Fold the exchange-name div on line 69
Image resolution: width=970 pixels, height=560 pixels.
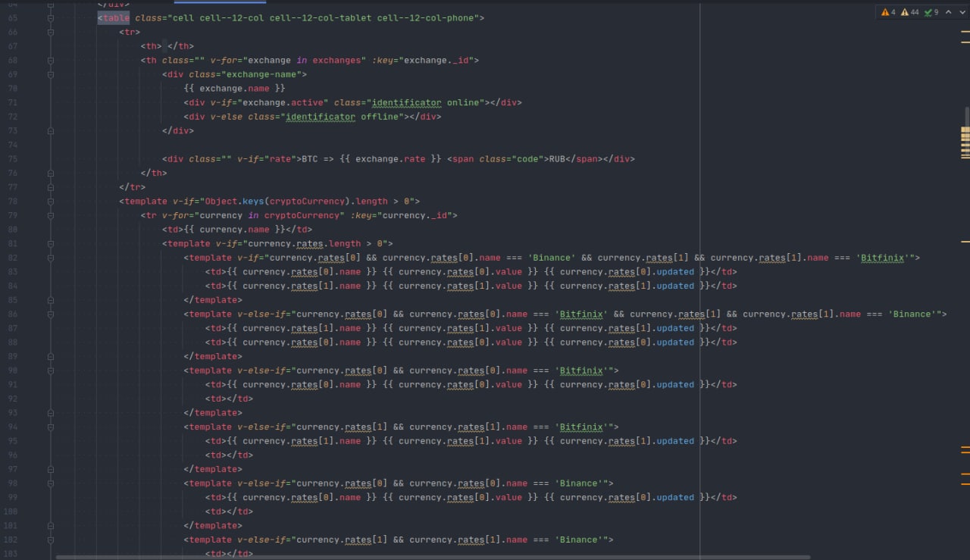click(x=51, y=75)
